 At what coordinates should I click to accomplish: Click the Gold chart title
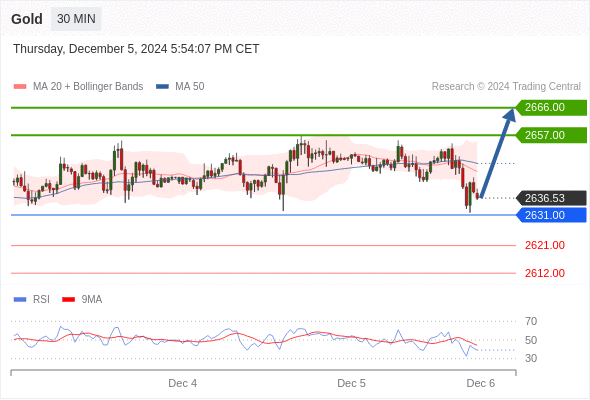click(27, 19)
